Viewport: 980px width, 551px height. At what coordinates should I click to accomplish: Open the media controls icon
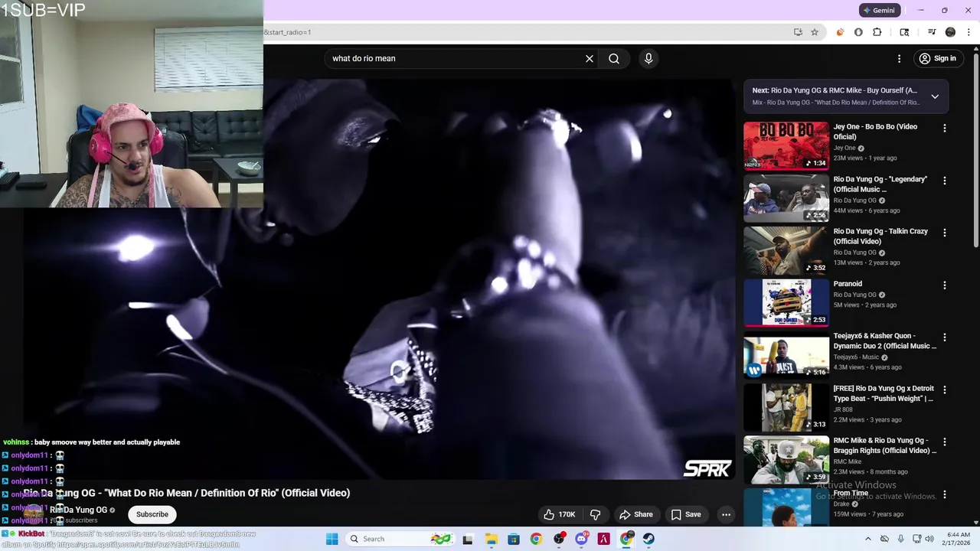point(932,32)
